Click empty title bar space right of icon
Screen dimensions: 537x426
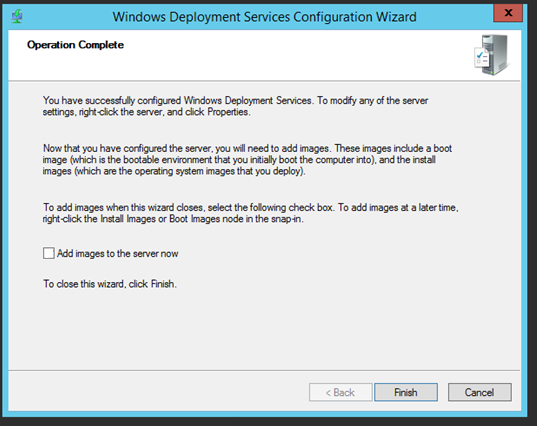67,16
